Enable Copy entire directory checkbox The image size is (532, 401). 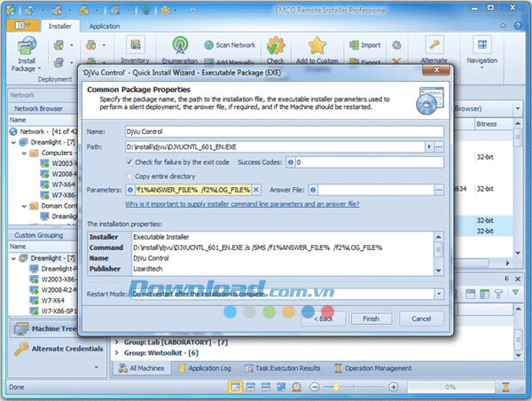pos(129,177)
